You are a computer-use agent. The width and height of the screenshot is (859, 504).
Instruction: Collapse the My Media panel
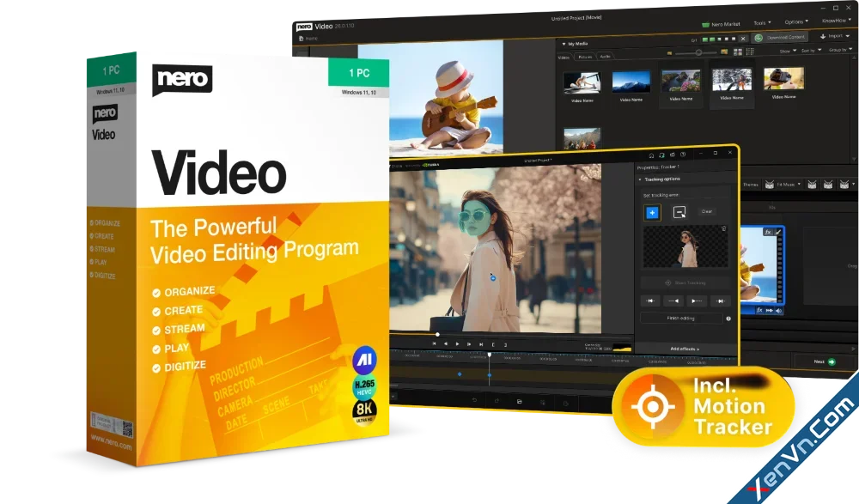564,44
